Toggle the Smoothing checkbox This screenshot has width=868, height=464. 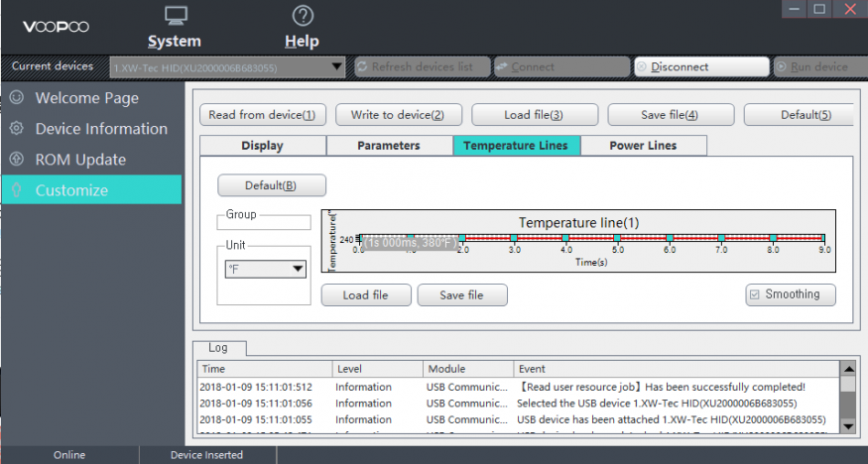coord(755,294)
